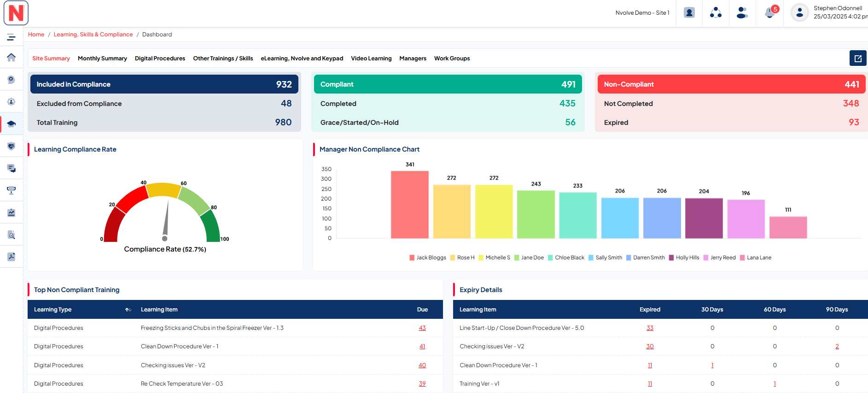Open the Work Groups tab
The height and width of the screenshot is (393, 868).
coord(452,59)
